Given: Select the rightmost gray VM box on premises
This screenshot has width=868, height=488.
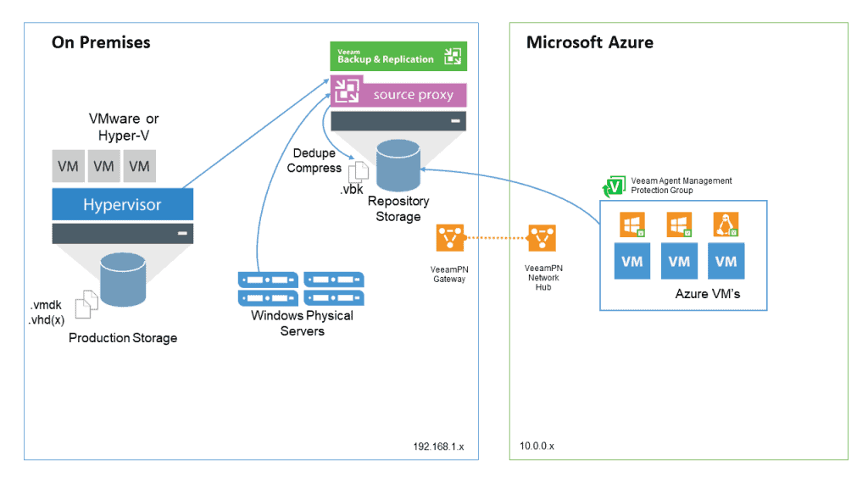Looking at the screenshot, I should click(x=140, y=166).
